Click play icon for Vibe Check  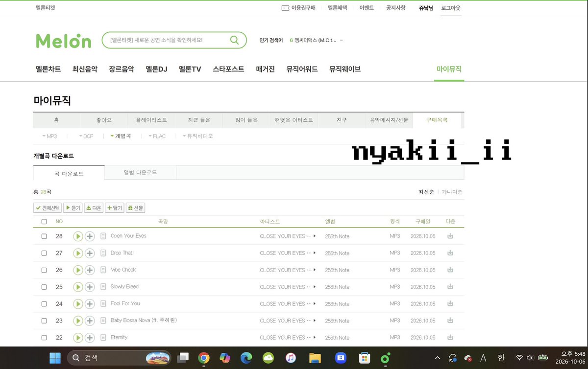(x=78, y=270)
